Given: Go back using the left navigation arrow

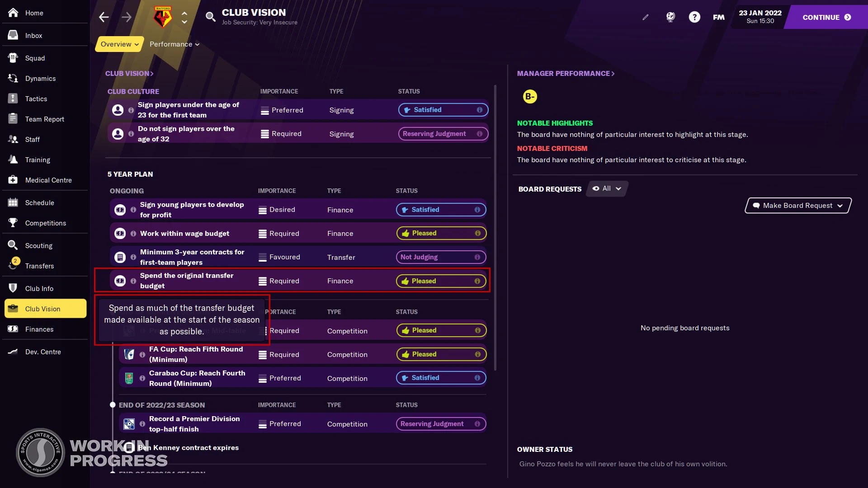Looking at the screenshot, I should coord(104,17).
